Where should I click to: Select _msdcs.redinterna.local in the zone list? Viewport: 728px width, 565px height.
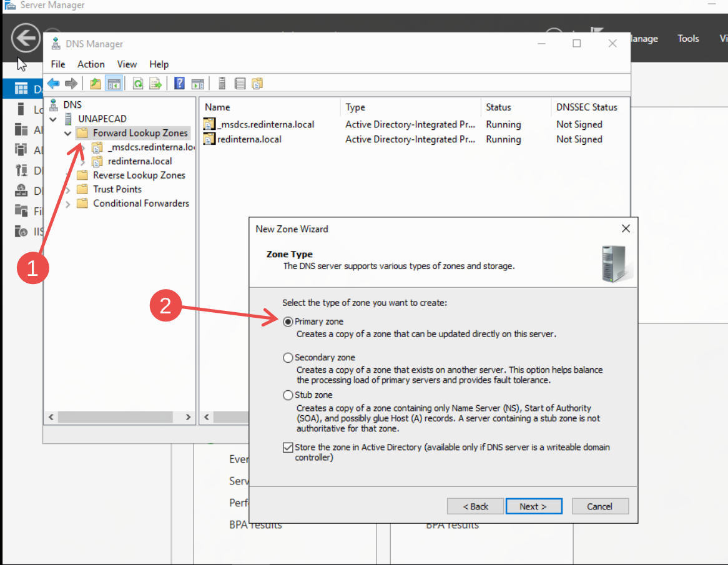(x=260, y=124)
